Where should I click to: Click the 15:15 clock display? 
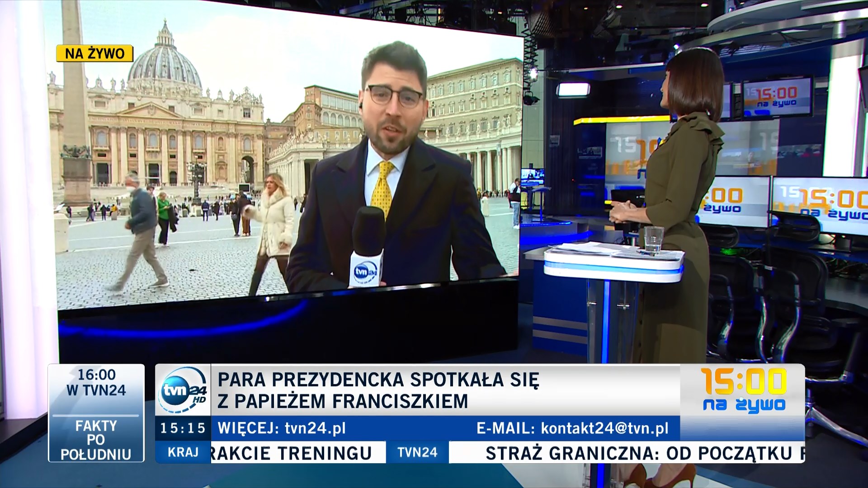pos(183,428)
